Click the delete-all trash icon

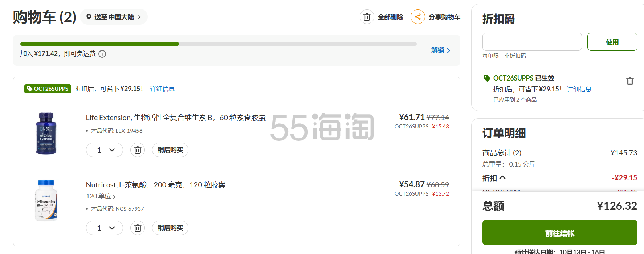(367, 17)
